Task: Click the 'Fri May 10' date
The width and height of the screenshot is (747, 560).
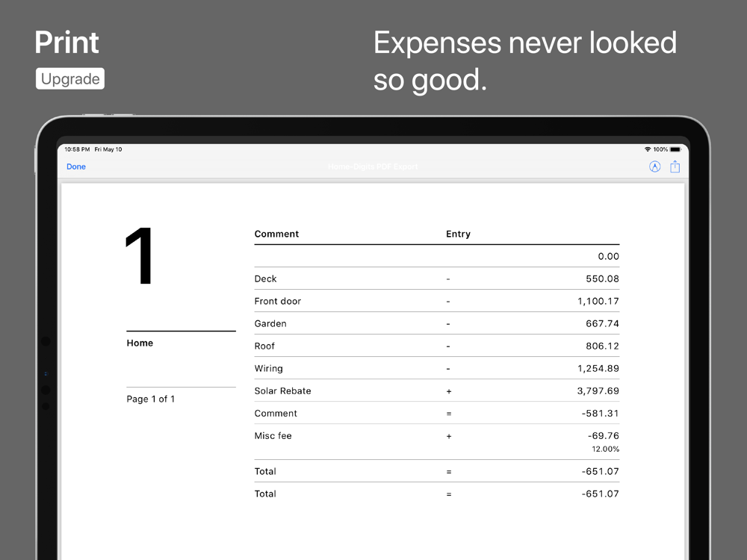Action: click(108, 149)
